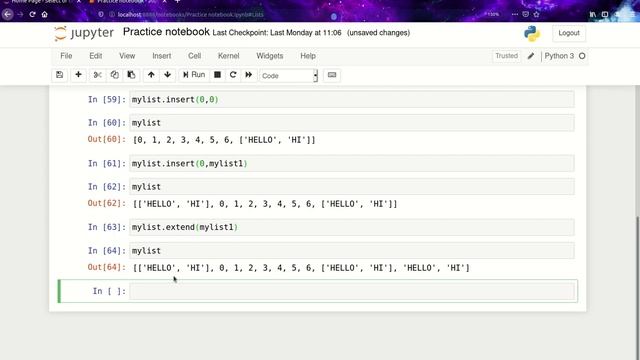This screenshot has height=360, width=640.
Task: Open the cell type Code dropdown
Action: [x=289, y=76]
